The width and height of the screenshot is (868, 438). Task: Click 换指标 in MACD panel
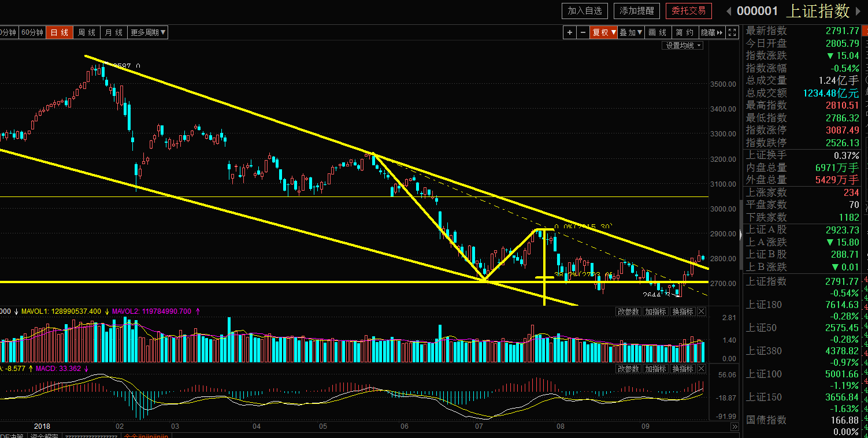tap(682, 369)
